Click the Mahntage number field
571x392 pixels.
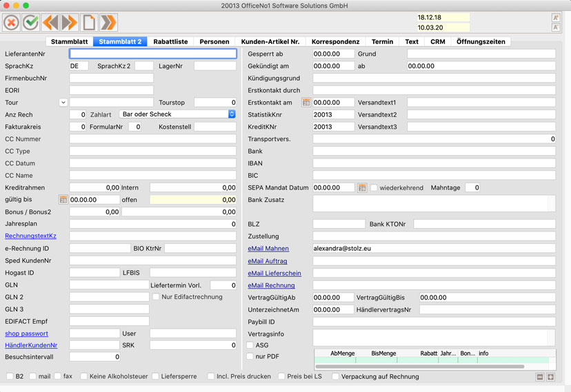[472, 187]
